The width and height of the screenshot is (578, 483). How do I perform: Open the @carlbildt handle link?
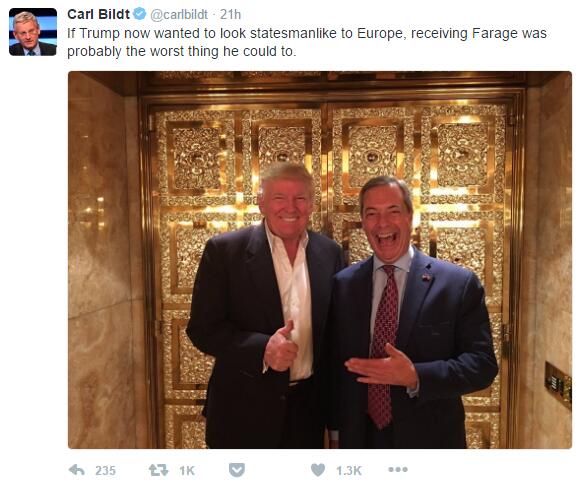(179, 14)
